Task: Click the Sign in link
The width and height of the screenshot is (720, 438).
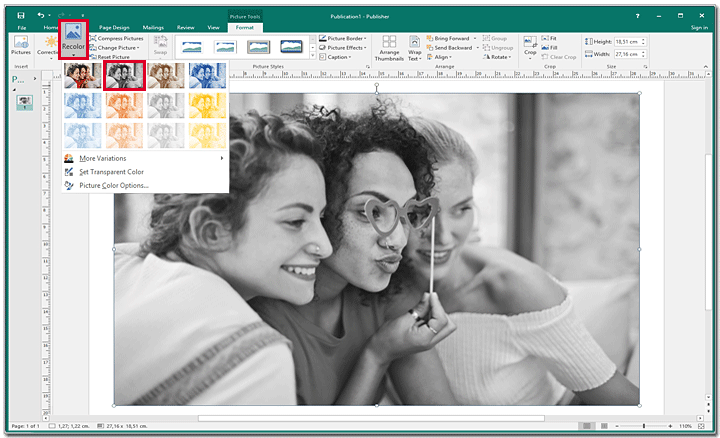Action: click(699, 28)
